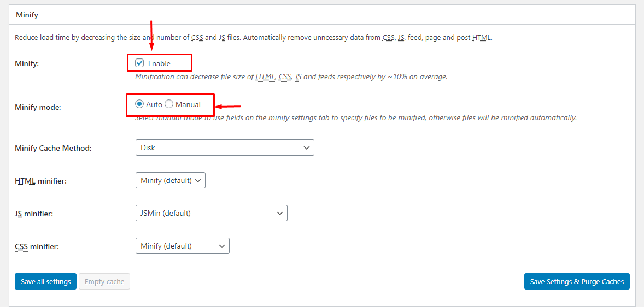The image size is (644, 307).
Task: Uncheck the Minify Enable checkbox
Action: (x=140, y=63)
